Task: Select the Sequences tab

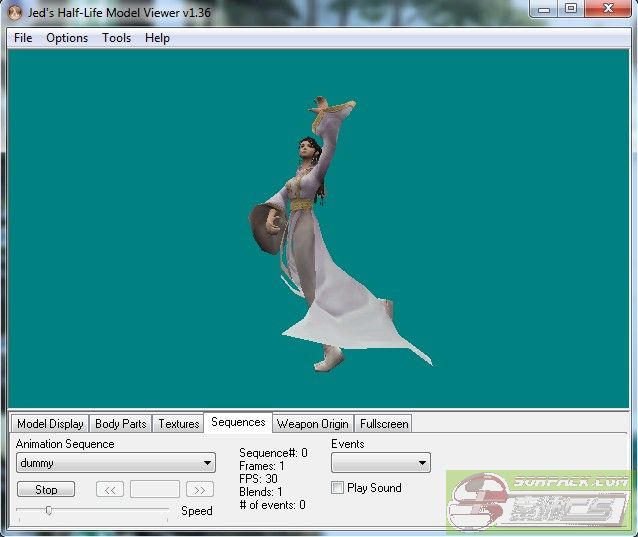Action: [x=238, y=422]
